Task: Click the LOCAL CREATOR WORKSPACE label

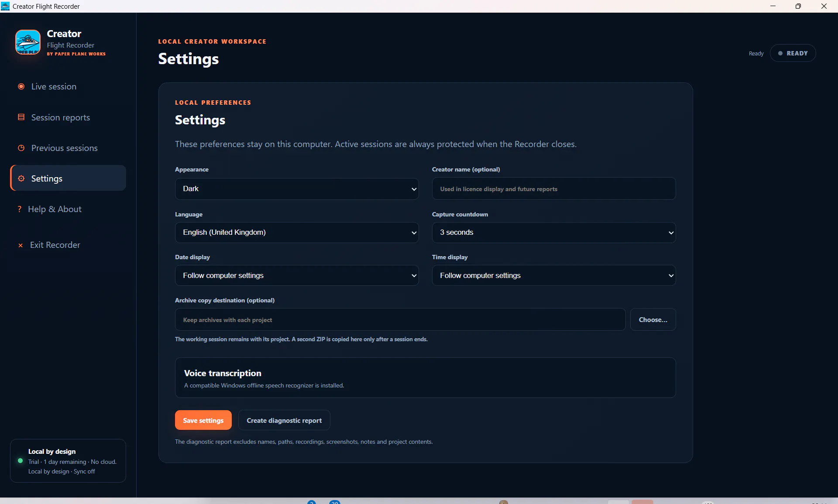Action: point(212,41)
